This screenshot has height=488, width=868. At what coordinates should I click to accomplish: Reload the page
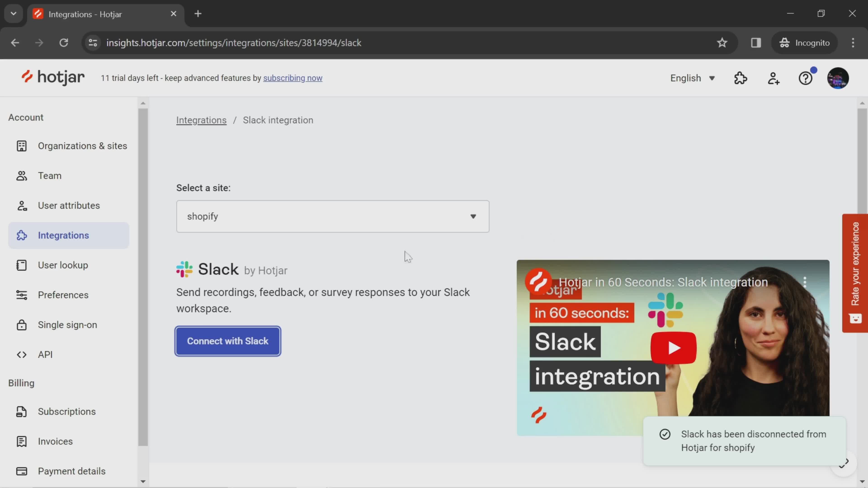pos(64,43)
